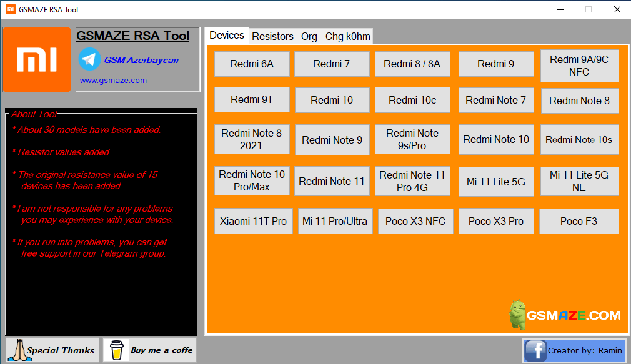Pick the Mi 11 Lite 5G NE device
The image size is (631, 364).
pos(579,181)
